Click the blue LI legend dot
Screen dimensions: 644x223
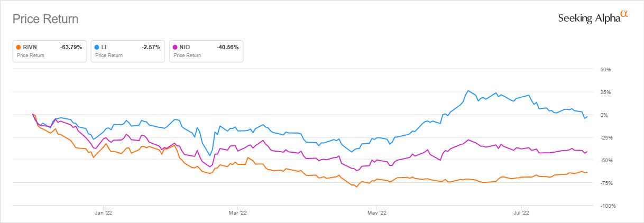(97, 48)
